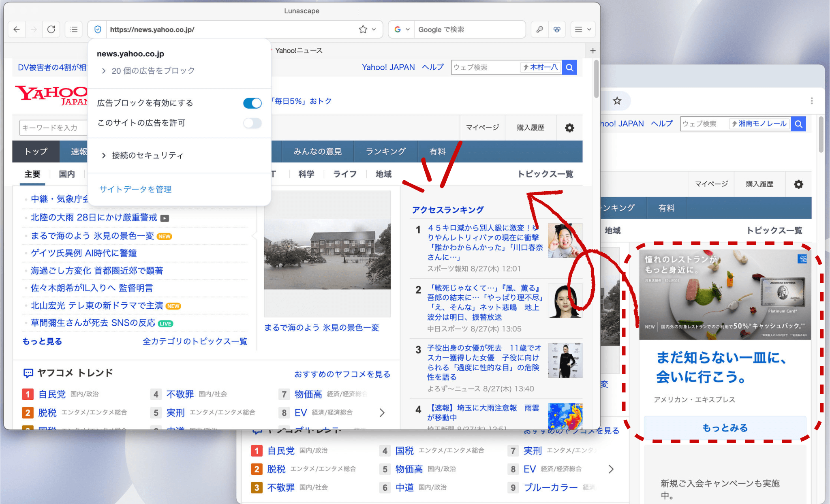Viewport: 830px width, 504px height.
Task: Open the hamburger main menu
Action: pos(583,29)
